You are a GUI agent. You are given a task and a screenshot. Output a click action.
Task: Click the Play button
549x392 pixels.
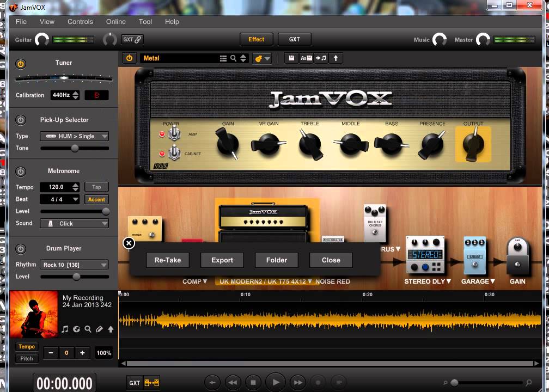point(276,383)
